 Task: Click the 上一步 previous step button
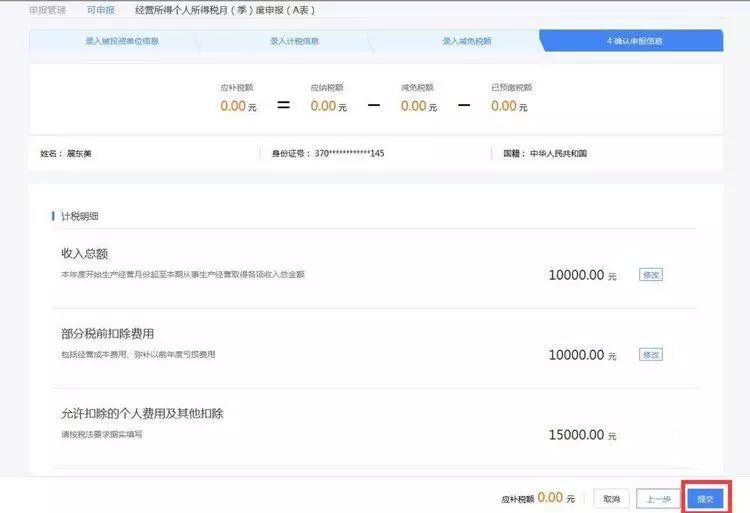coord(658,499)
